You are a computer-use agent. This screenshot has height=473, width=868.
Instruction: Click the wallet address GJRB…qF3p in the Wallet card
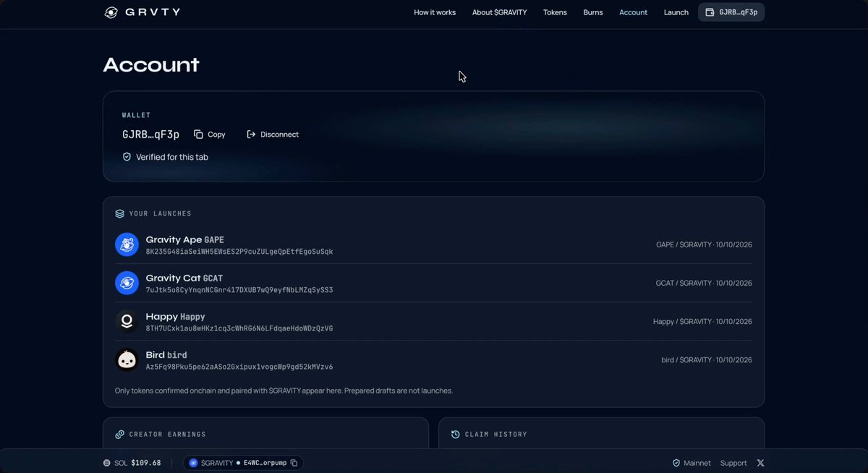click(151, 135)
